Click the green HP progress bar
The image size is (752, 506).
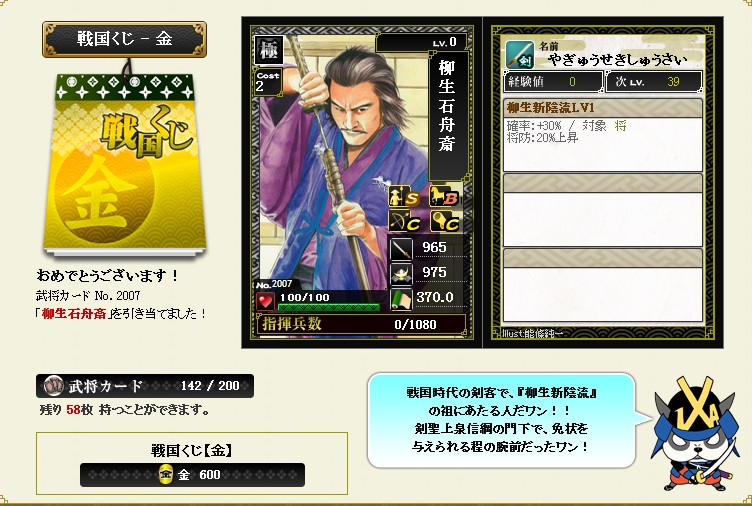tap(329, 307)
